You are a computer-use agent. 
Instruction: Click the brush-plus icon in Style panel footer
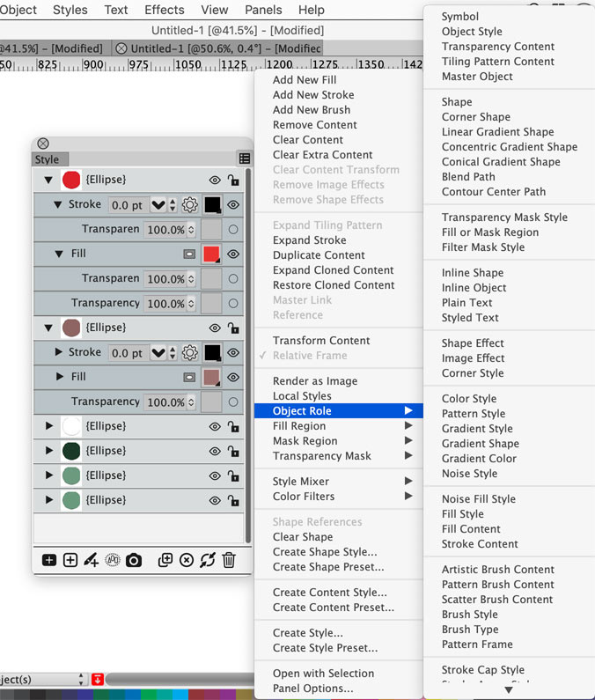click(91, 560)
